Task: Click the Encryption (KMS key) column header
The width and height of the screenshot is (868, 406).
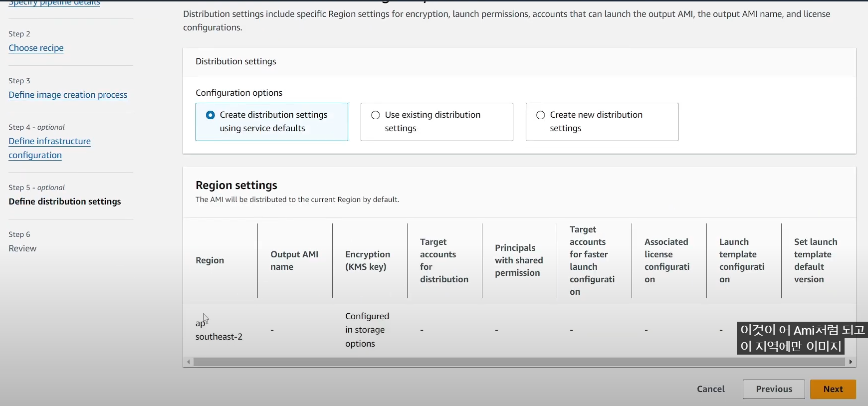Action: click(368, 260)
